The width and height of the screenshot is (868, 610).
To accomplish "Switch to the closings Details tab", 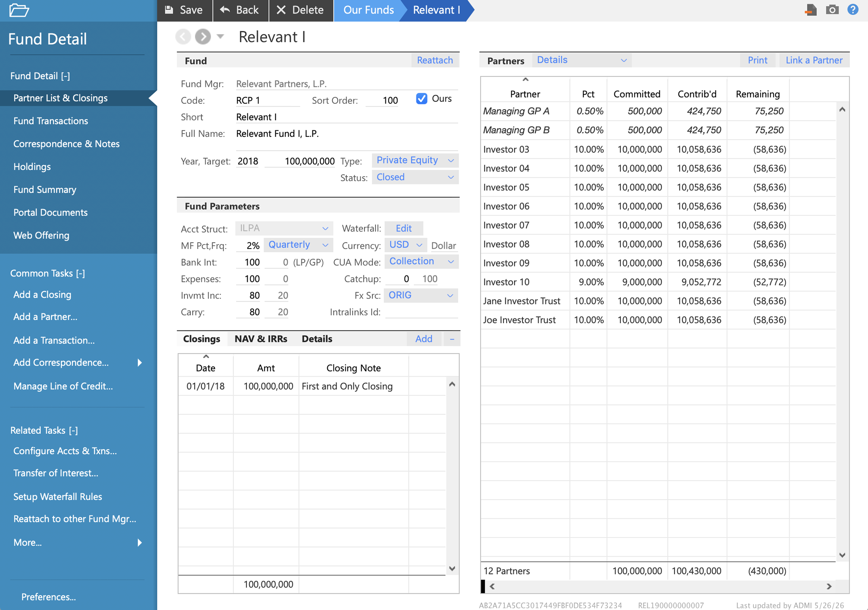I will [x=317, y=339].
